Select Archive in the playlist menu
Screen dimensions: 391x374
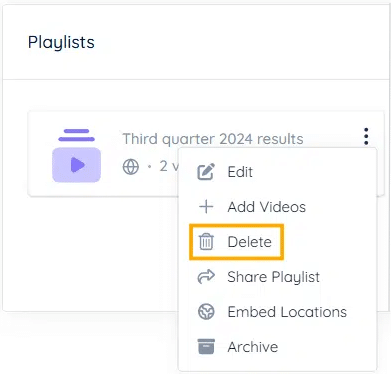coord(277,347)
